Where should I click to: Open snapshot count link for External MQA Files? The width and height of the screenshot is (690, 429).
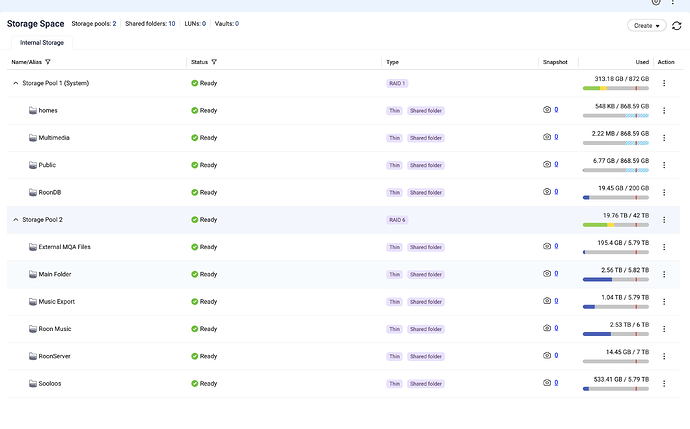(556, 246)
